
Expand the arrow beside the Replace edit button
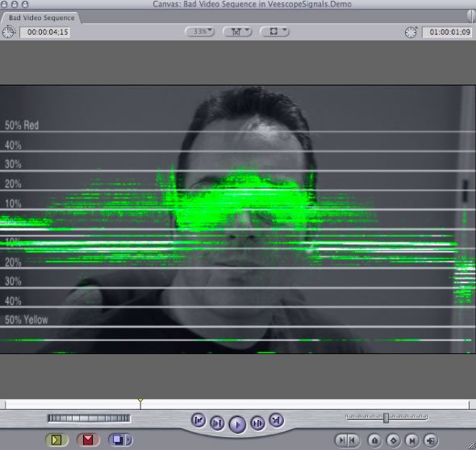(x=129, y=440)
